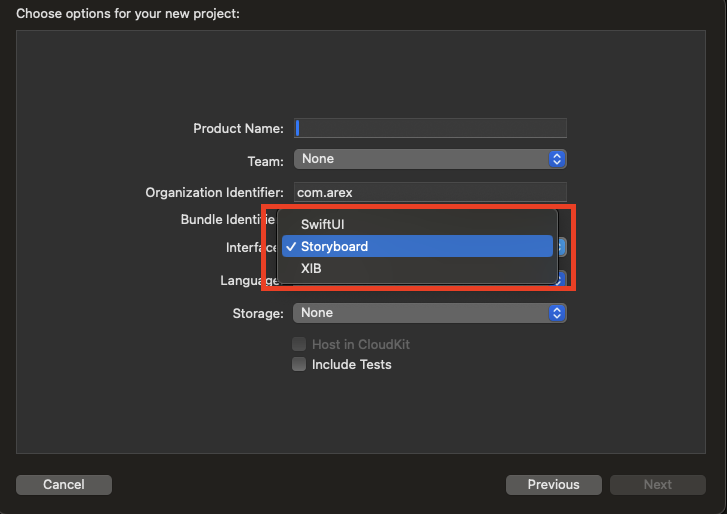The height and width of the screenshot is (514, 727).
Task: Open the Team dropdown showing None
Action: tap(430, 159)
